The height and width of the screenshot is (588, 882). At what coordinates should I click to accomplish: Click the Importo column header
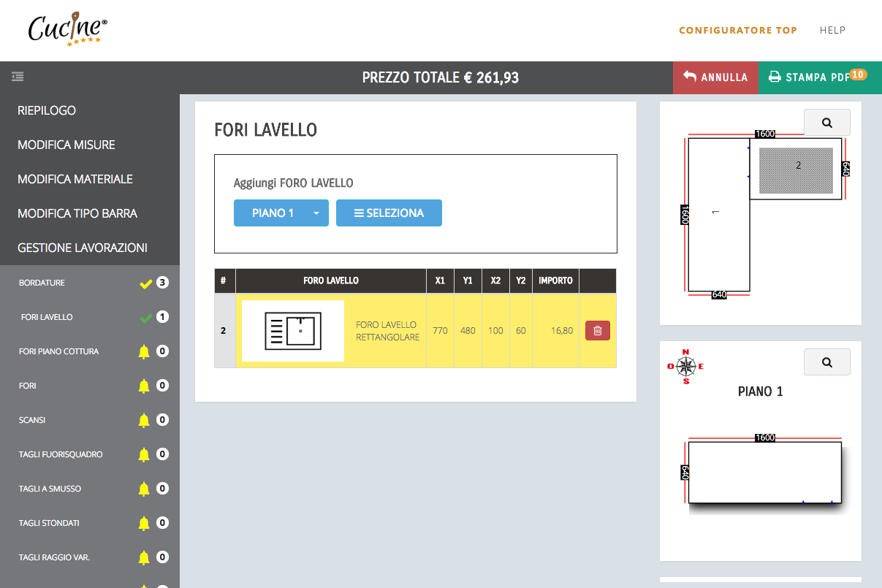(556, 280)
